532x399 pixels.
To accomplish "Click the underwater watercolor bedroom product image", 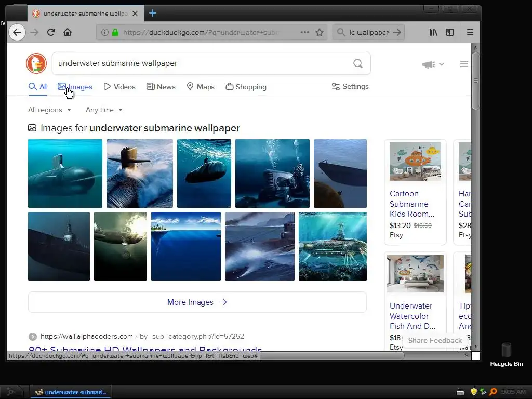I will 415,274.
